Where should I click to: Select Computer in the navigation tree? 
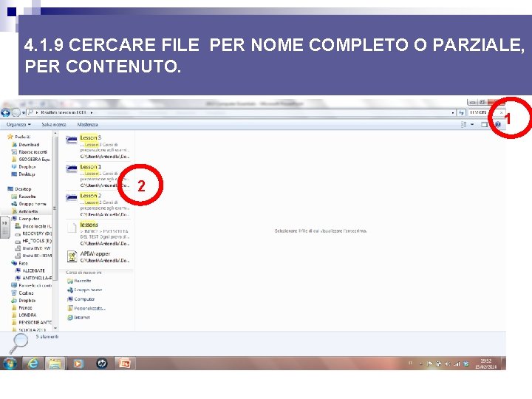(x=25, y=219)
